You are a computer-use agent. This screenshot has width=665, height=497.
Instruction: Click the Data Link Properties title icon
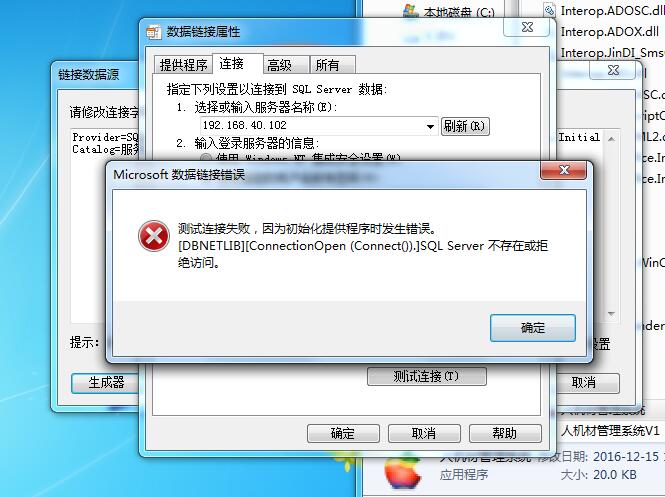tap(154, 32)
